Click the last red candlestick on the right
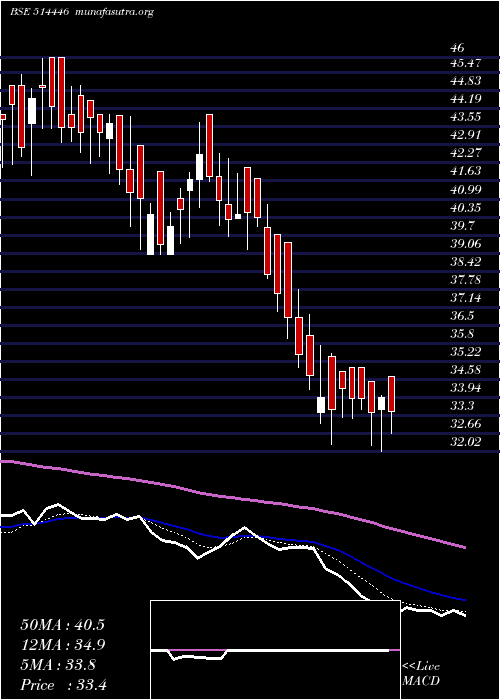This screenshot has height=700, width=500. tap(392, 394)
